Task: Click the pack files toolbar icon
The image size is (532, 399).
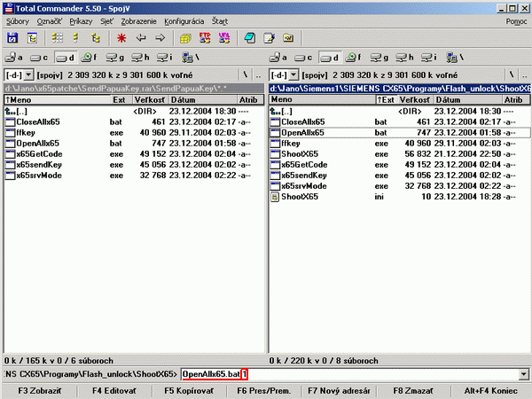Action: click(185, 37)
